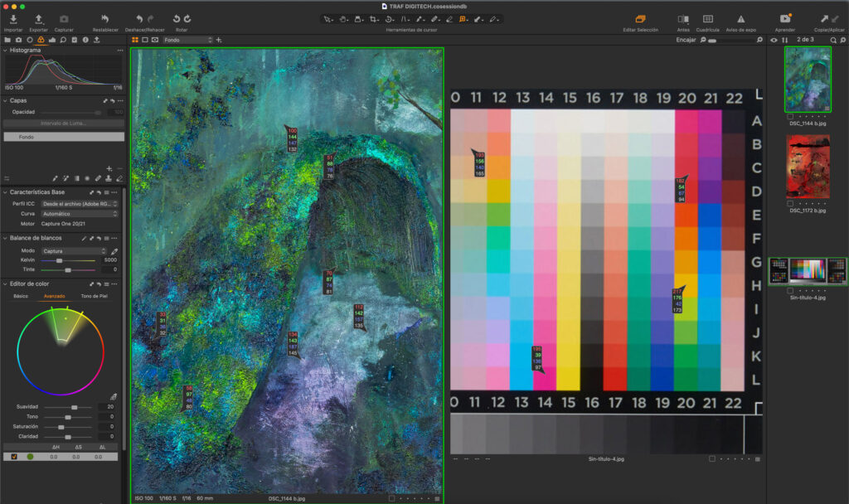
Task: Select the DSC_1172 b.jpg red thumbnail
Action: pos(808,167)
